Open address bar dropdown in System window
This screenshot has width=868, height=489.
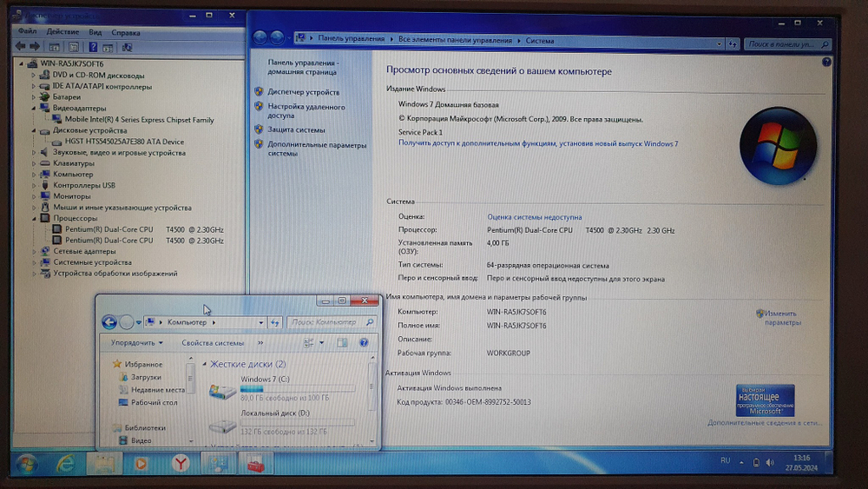[x=719, y=43]
